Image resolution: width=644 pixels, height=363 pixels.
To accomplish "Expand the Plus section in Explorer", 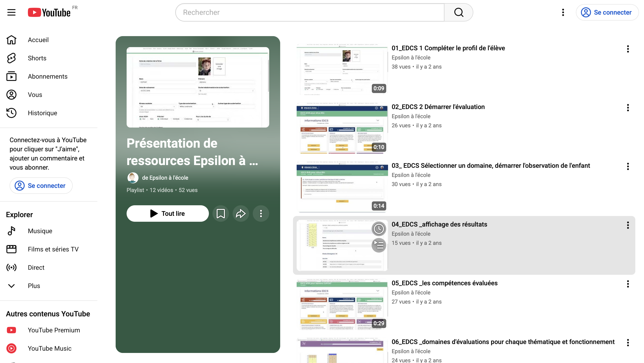I will coord(49,286).
